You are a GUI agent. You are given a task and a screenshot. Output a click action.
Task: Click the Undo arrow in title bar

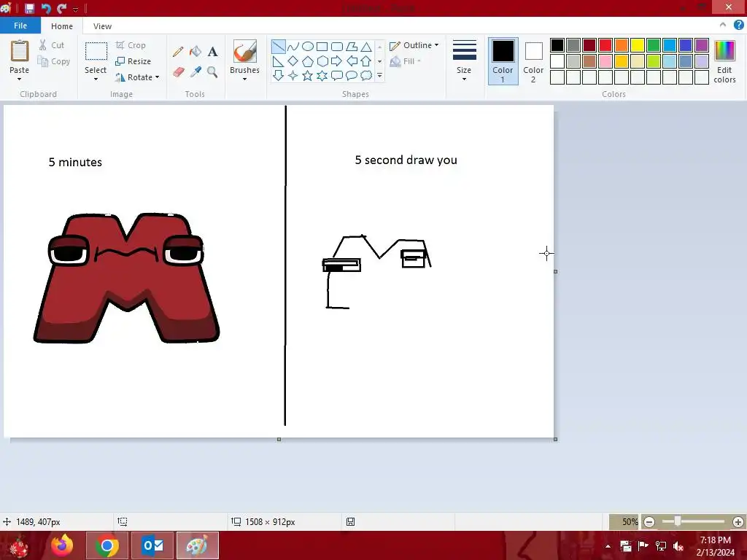point(46,8)
